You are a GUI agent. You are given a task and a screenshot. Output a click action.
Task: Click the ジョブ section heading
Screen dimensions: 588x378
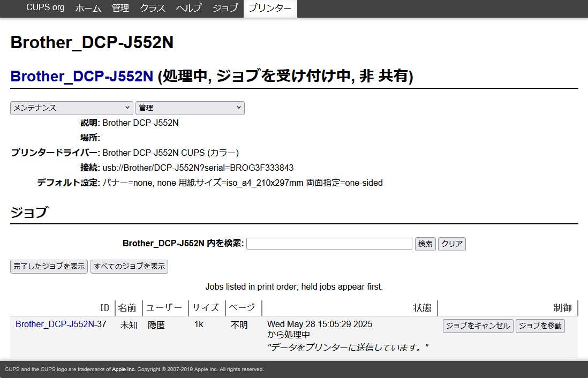click(29, 212)
